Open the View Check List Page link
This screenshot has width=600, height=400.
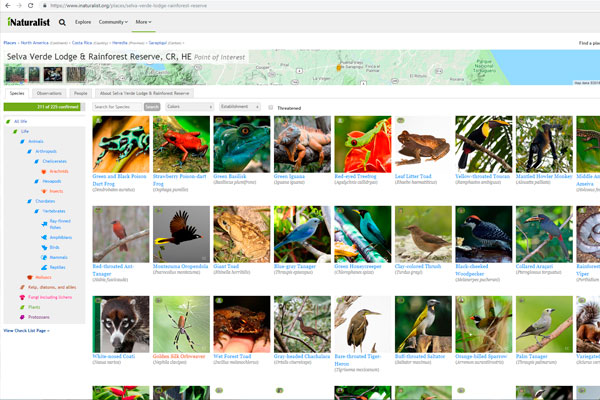point(24,329)
